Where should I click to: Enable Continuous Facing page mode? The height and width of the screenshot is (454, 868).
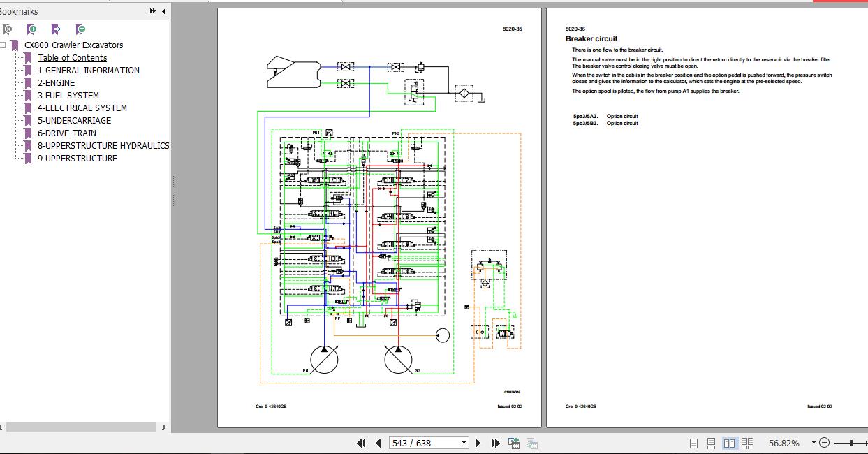click(x=747, y=443)
